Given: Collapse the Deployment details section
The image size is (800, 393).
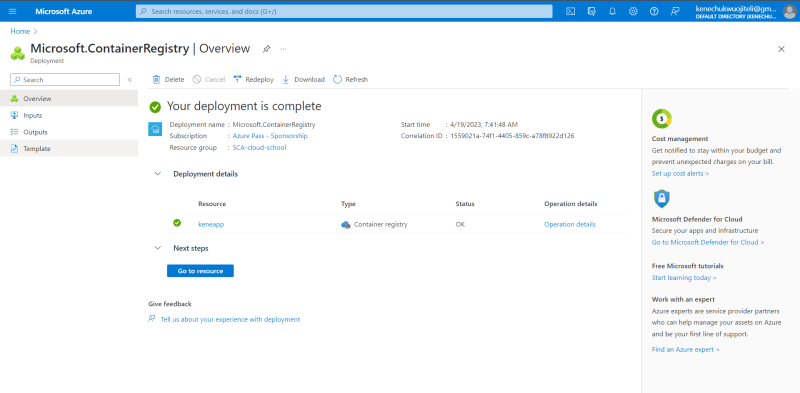Looking at the screenshot, I should 158,174.
